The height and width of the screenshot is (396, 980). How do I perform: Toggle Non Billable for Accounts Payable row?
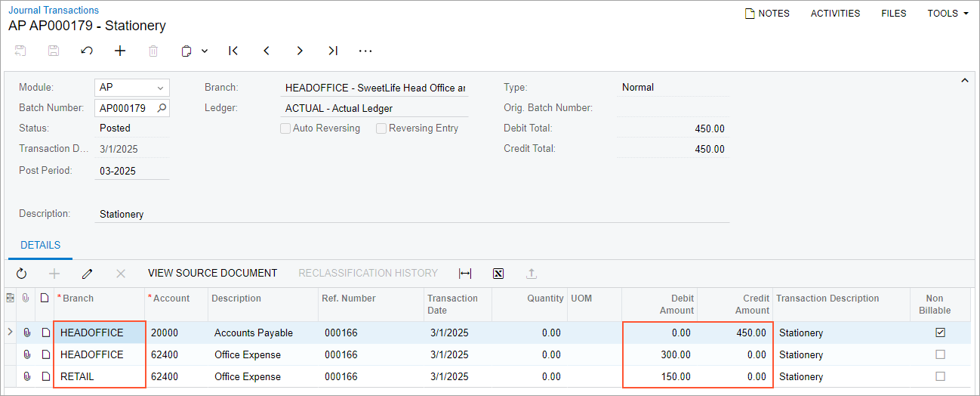point(940,333)
